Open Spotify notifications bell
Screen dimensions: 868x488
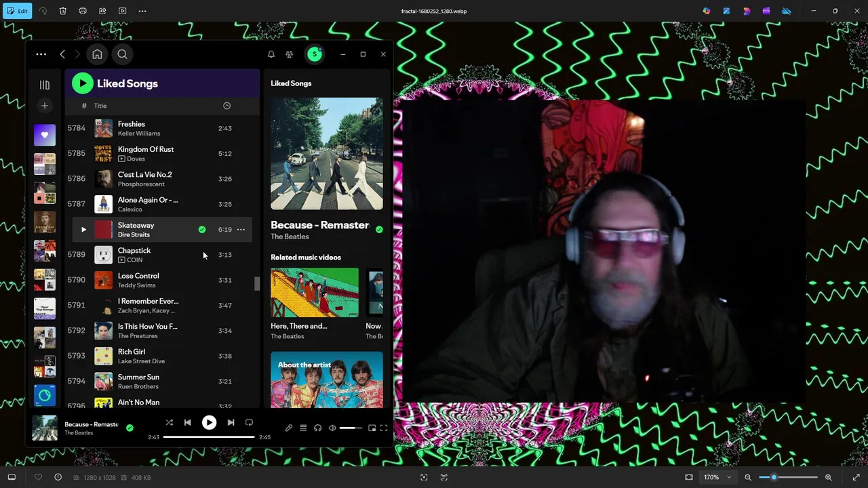point(271,54)
